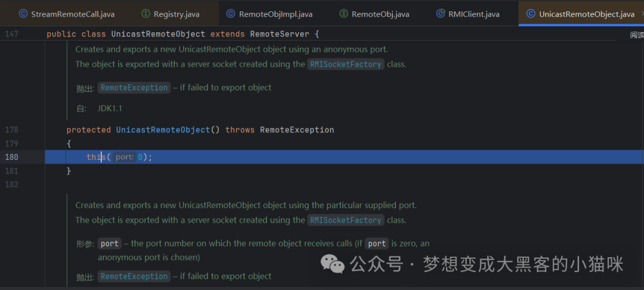The height and width of the screenshot is (290, 644).
Task: Click the UnicastRemoteObject constructor name
Action: coord(163,130)
